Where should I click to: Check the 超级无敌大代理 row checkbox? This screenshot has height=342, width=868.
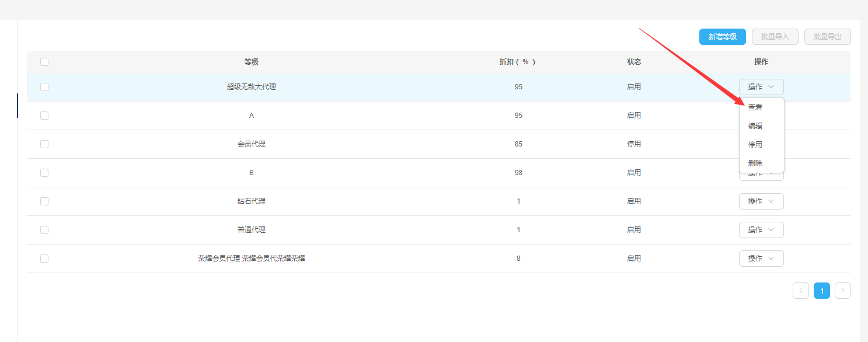(44, 87)
